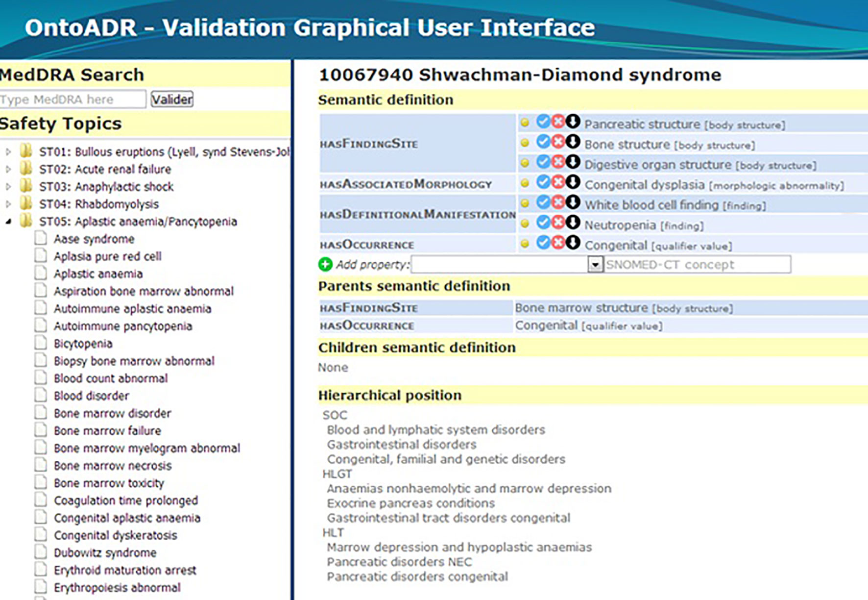The height and width of the screenshot is (600, 868).
Task: Expand the ST02 Acute renal failure topic
Action: tap(8, 170)
